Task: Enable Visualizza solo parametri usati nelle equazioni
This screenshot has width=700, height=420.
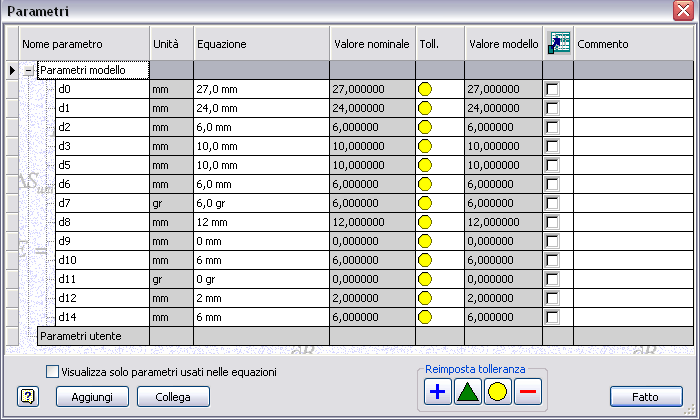Action: point(52,371)
